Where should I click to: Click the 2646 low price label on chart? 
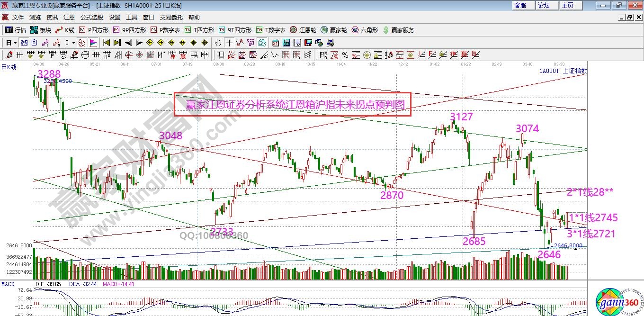[x=549, y=255]
